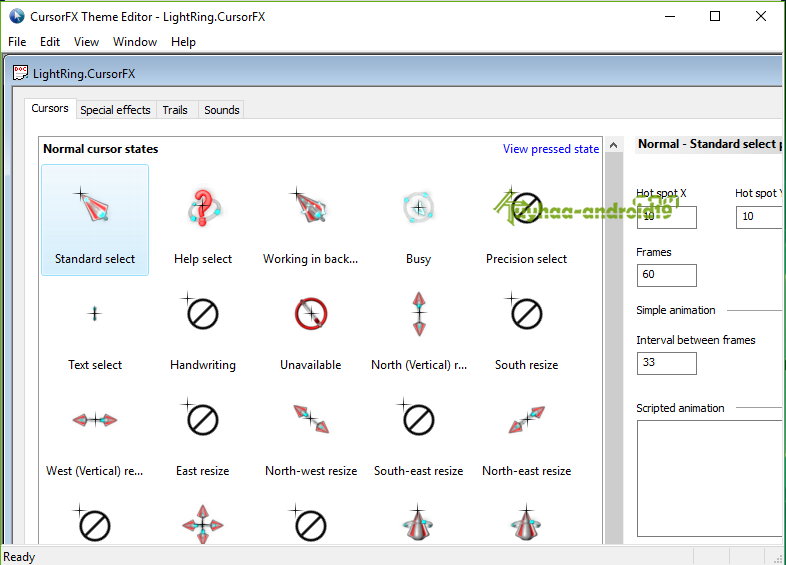Select the four-way move arrows cursor

tap(203, 524)
